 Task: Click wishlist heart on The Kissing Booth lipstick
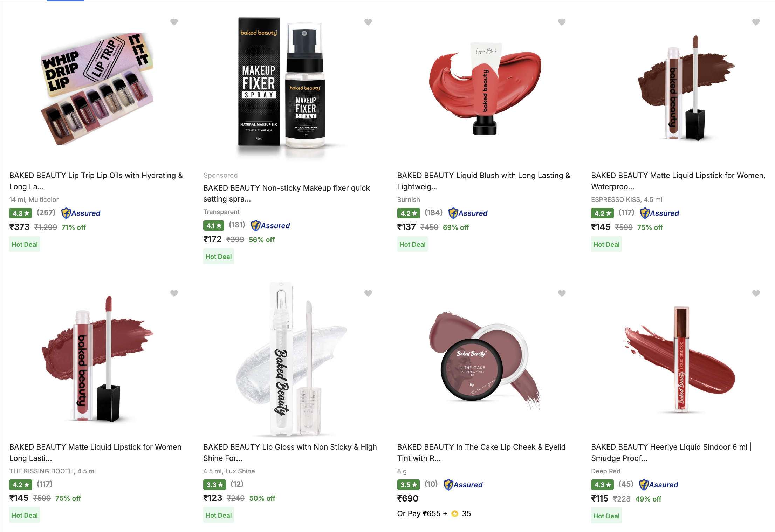174,293
